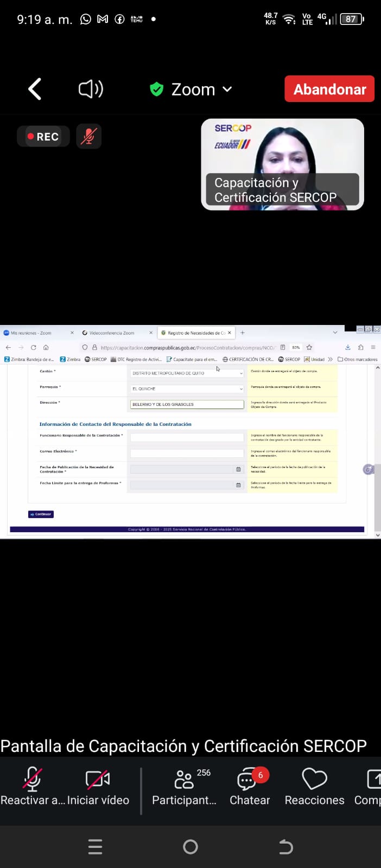Image resolution: width=381 pixels, height=868 pixels.
Task: Tap the green security shield icon
Action: click(157, 89)
